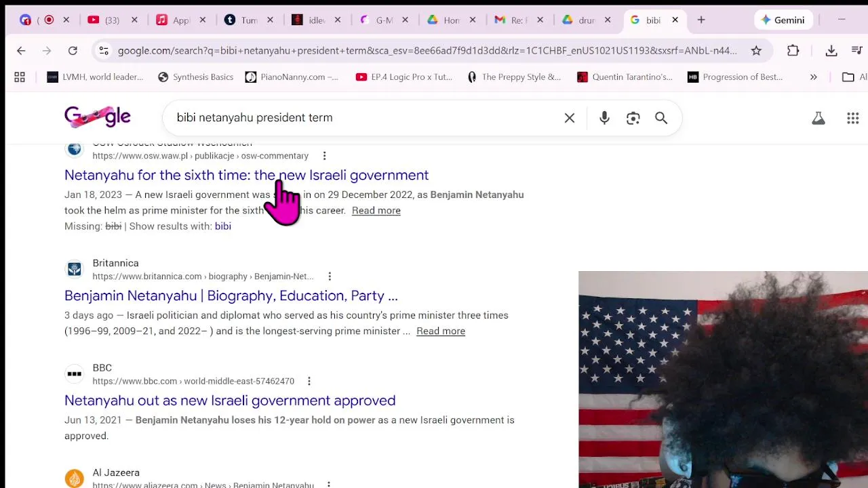Open the media control icon in toolbar
Screen dimensions: 868x488
point(857,50)
